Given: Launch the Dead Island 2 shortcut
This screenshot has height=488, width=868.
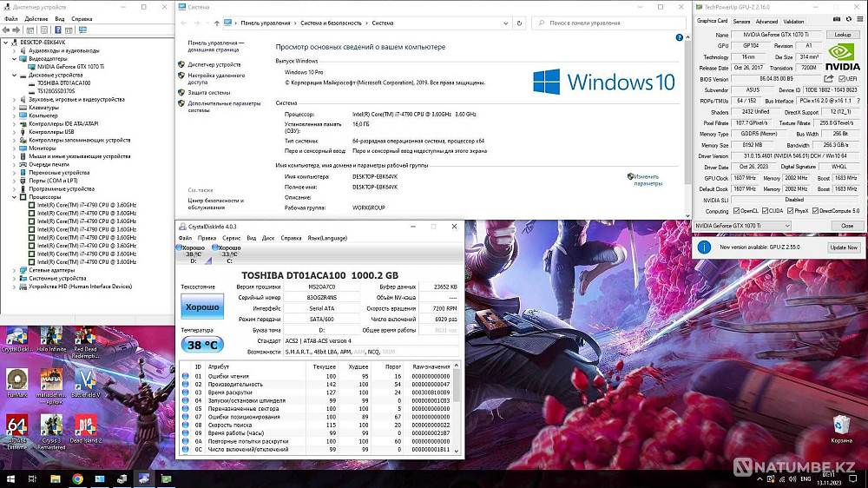Looking at the screenshot, I should [86, 429].
